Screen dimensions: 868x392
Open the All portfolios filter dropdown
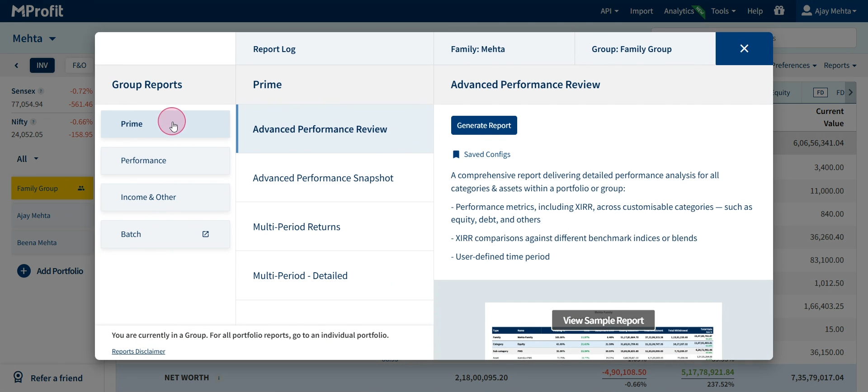(x=28, y=159)
